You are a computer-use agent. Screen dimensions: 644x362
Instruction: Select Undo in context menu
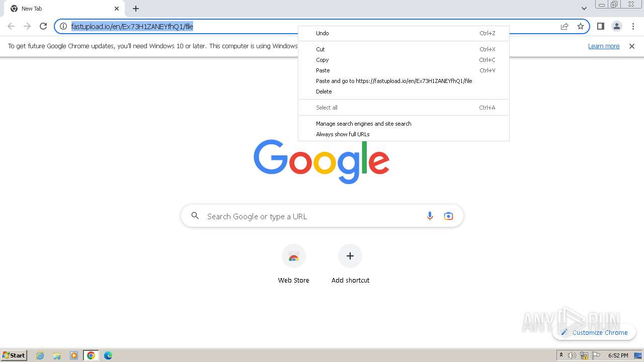tap(404, 33)
